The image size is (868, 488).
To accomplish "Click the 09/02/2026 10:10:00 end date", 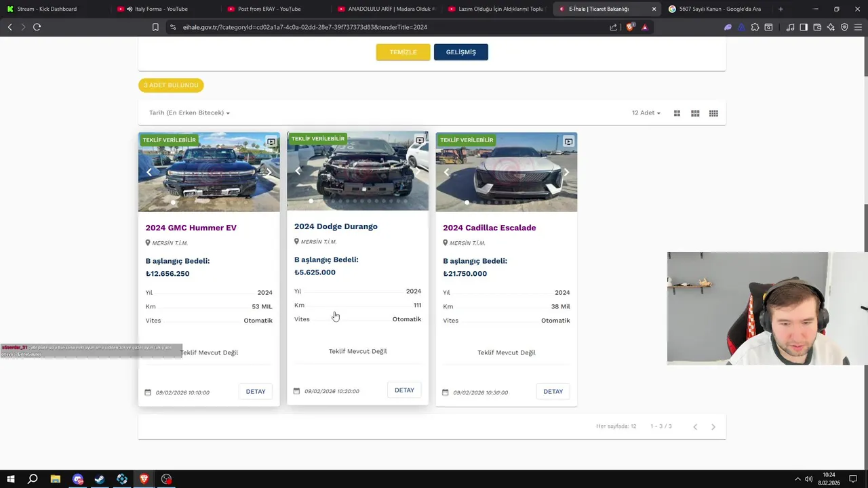I will point(182,392).
